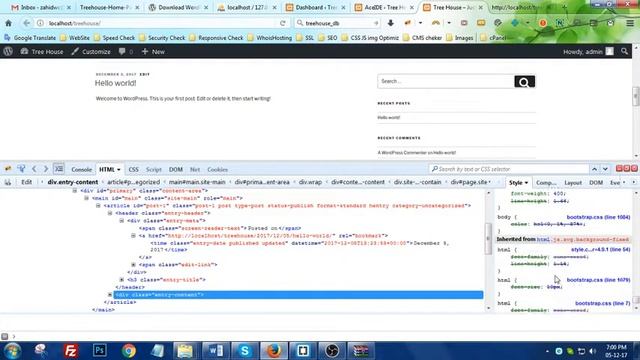The width and height of the screenshot is (640, 360).
Task: Submit the sidebar search with magnifier button
Action: [524, 82]
